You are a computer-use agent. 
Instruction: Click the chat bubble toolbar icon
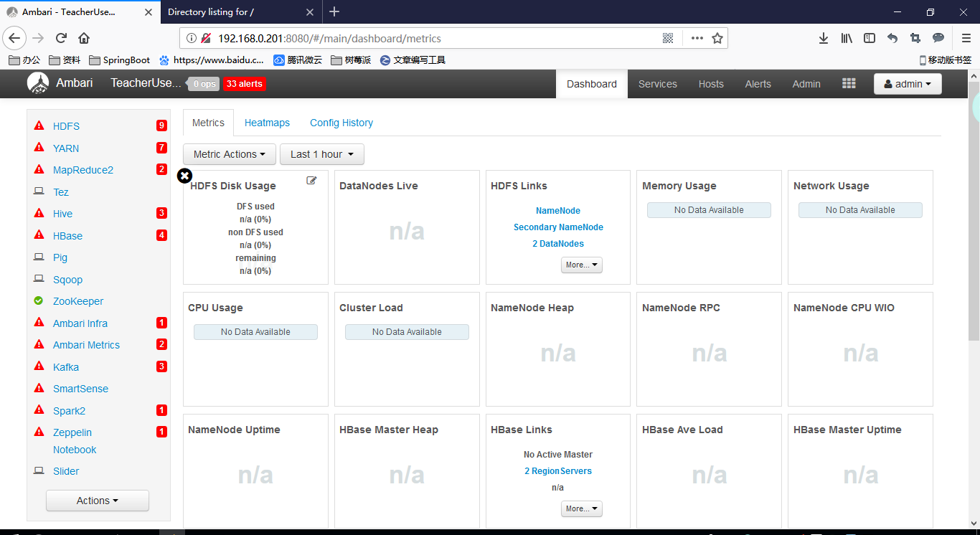click(x=938, y=38)
